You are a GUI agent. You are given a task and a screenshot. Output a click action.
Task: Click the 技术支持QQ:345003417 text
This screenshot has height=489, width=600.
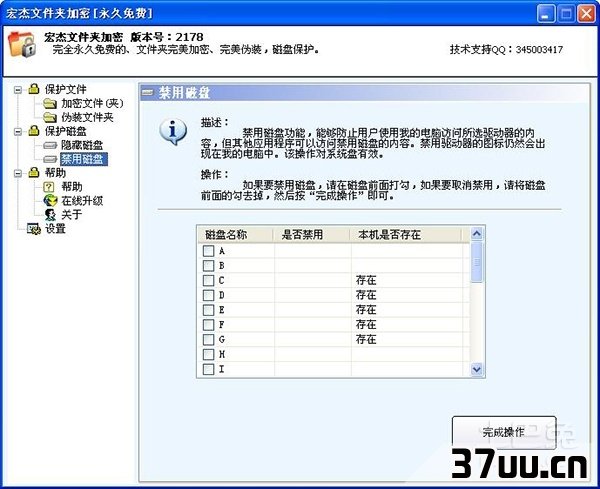point(506,49)
